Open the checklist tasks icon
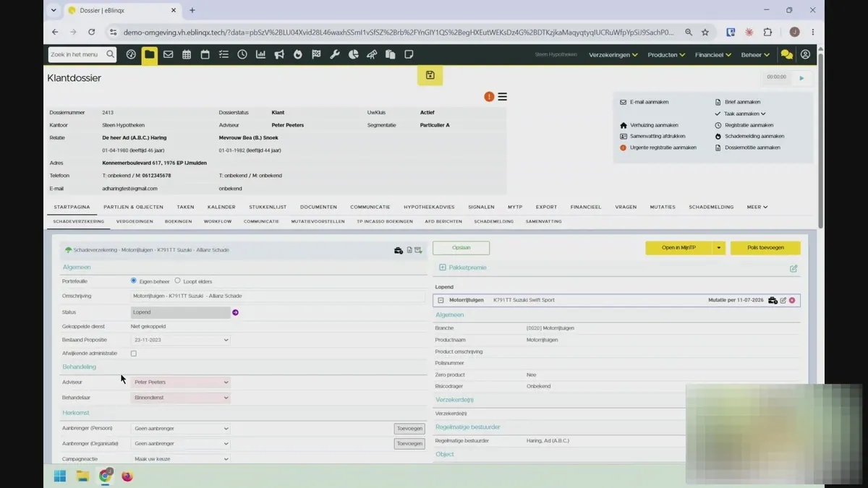 coord(224,54)
